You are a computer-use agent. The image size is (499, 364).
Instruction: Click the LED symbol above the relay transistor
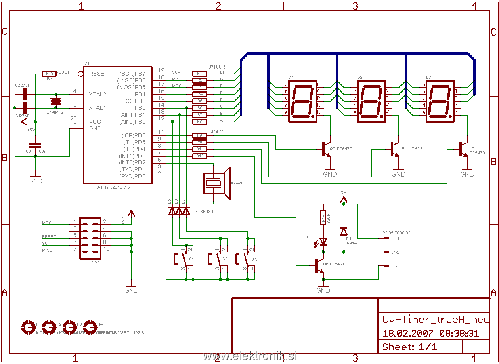323,242
